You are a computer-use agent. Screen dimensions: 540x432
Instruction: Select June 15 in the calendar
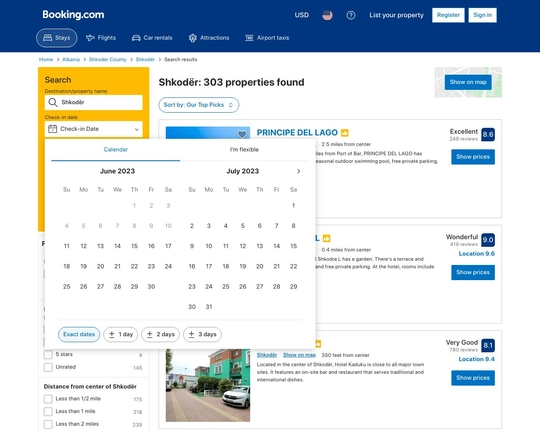(x=134, y=246)
